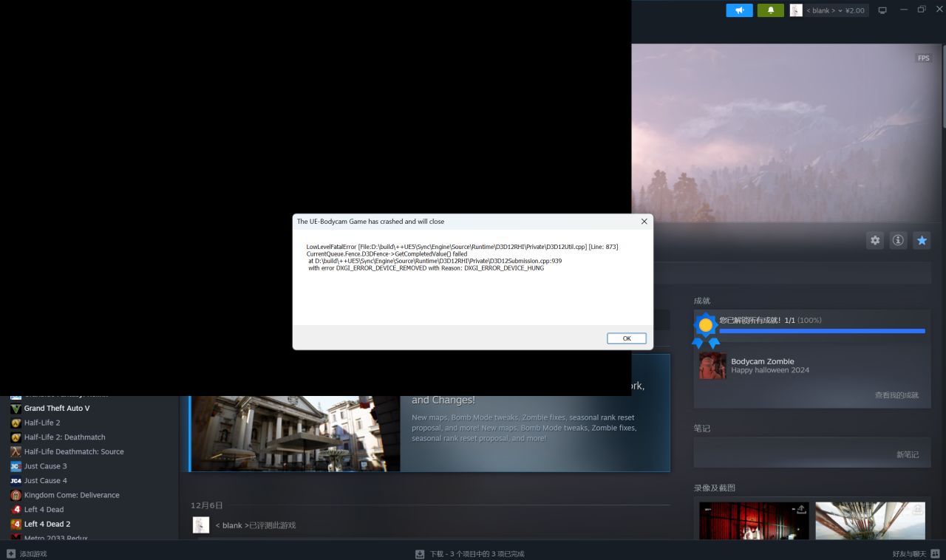Open 查看我的成就 link

(x=896, y=395)
